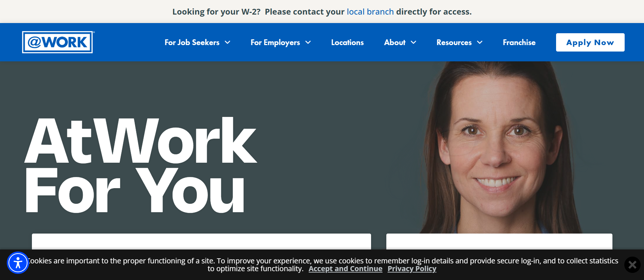This screenshot has height=280, width=644.
Task: Click the AtWork For You headline
Action: (x=140, y=165)
